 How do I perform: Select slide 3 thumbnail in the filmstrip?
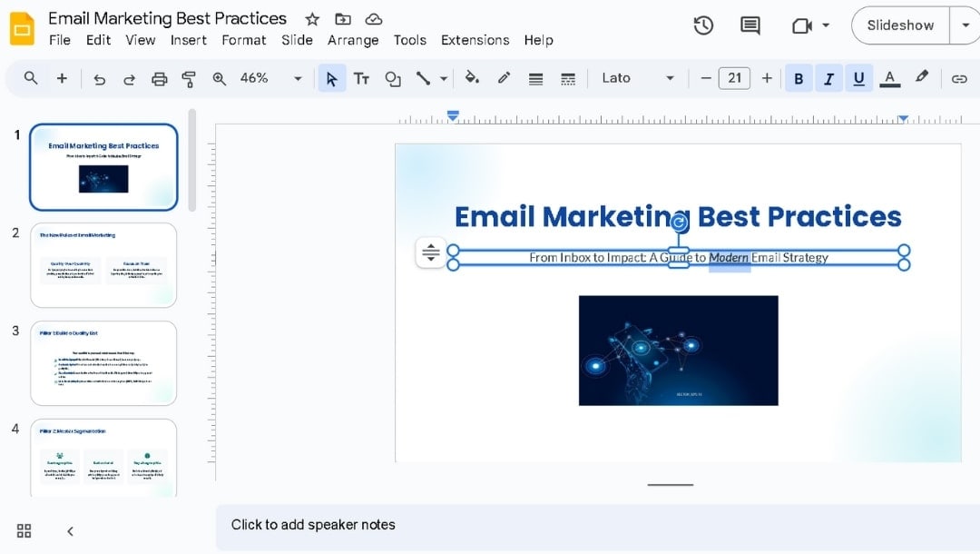(x=103, y=362)
